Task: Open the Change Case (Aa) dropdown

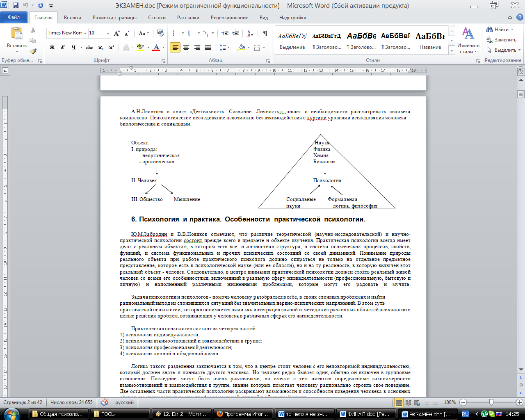Action: point(144,33)
